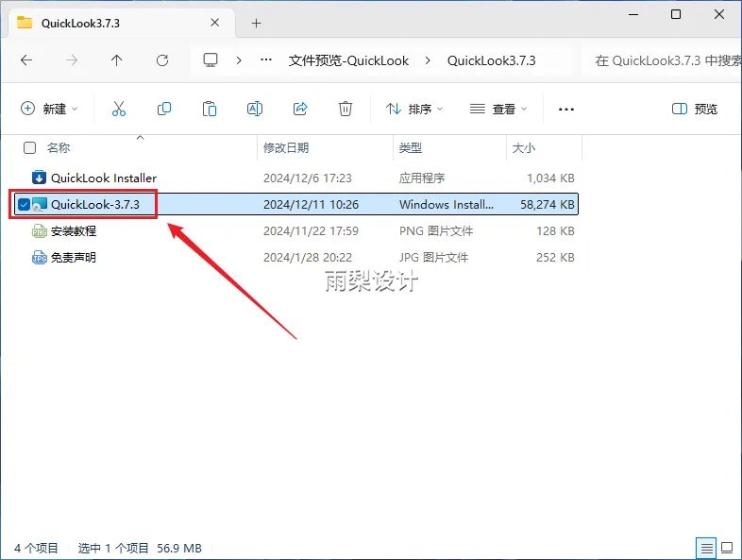Click the This PC monitor icon
Image resolution: width=742 pixels, height=560 pixels.
211,60
